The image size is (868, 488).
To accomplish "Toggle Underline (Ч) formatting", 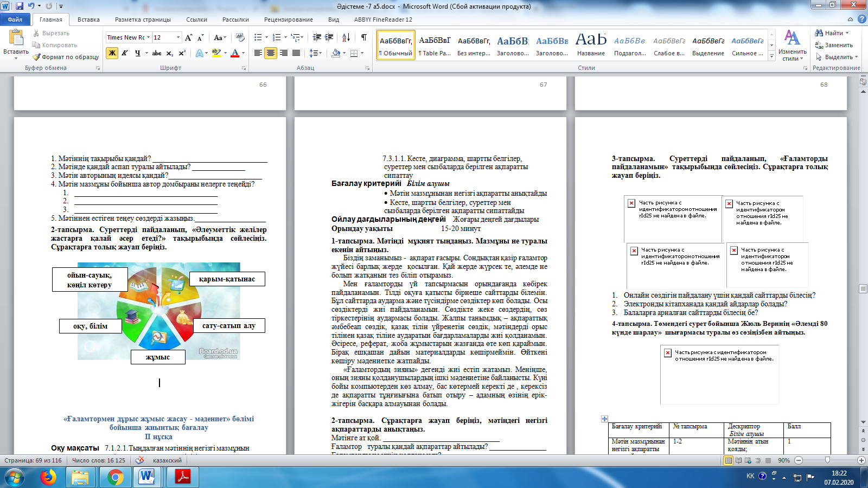I will pyautogui.click(x=138, y=53).
